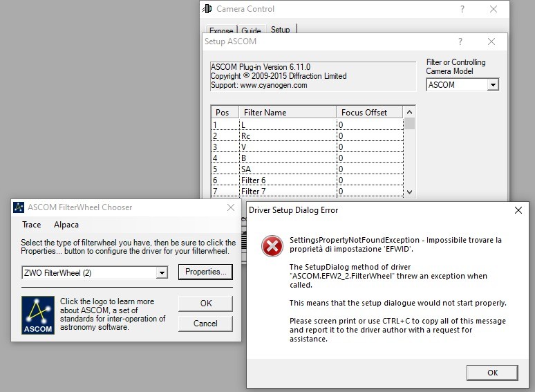This screenshot has height=392, width=535.
Task: Select the Rc filter name cell
Action: point(287,136)
